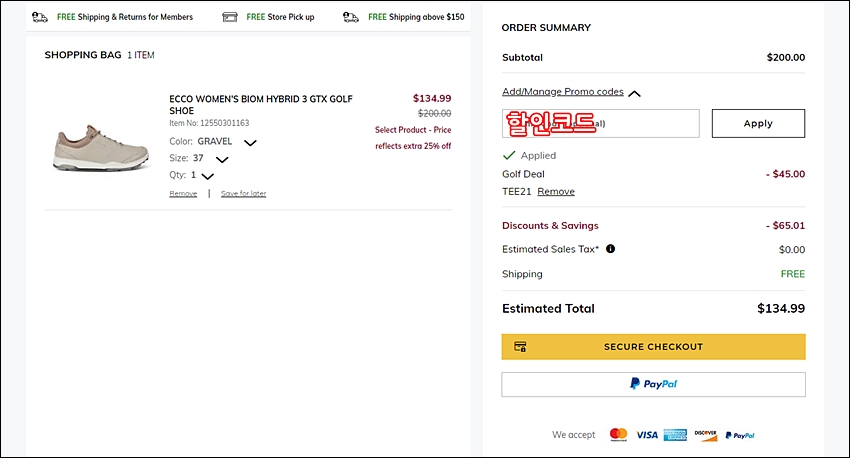
Task: Click Save for later link
Action: pos(243,193)
